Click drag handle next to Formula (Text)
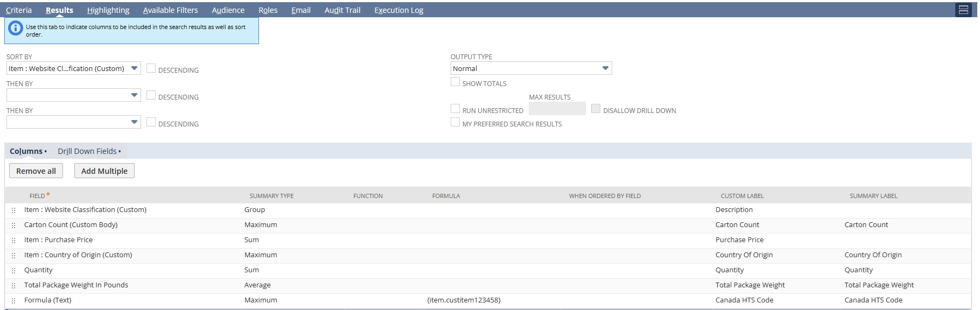Image resolution: width=980 pixels, height=310 pixels. (13, 301)
